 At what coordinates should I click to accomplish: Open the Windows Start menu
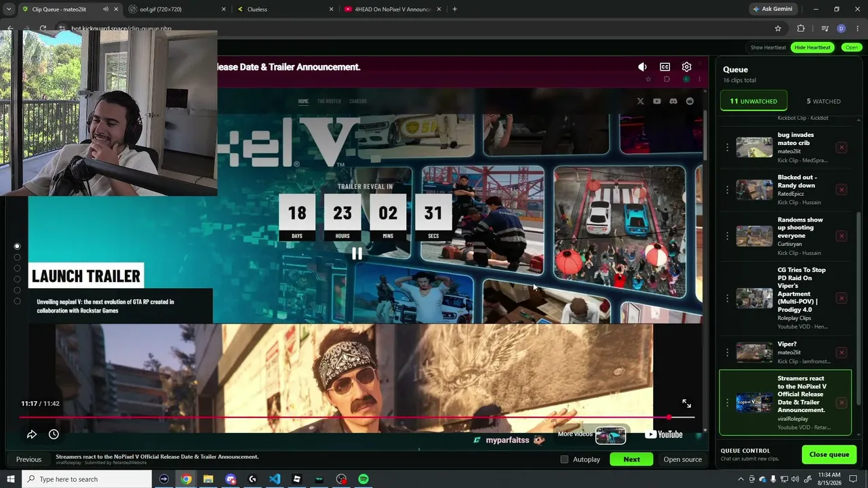[10, 479]
